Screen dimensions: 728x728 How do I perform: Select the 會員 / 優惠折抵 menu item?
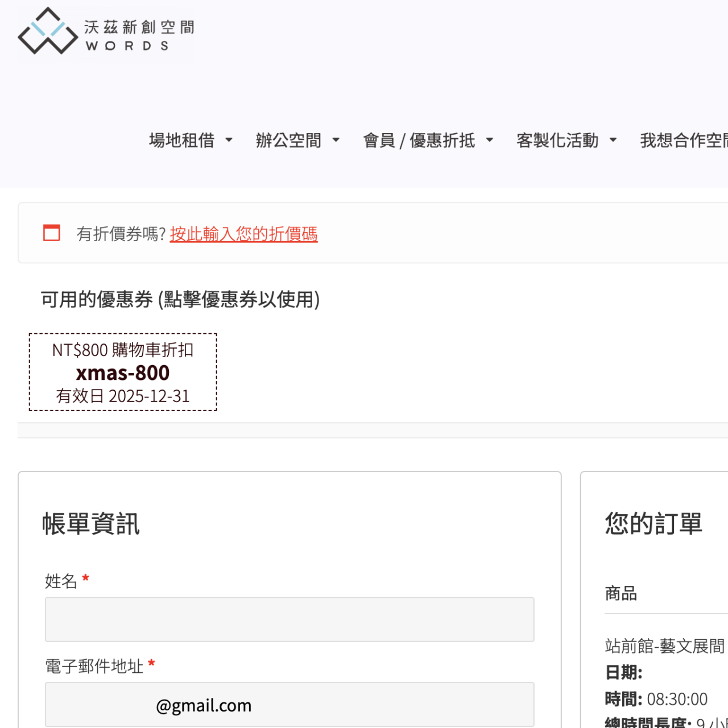[x=419, y=140]
